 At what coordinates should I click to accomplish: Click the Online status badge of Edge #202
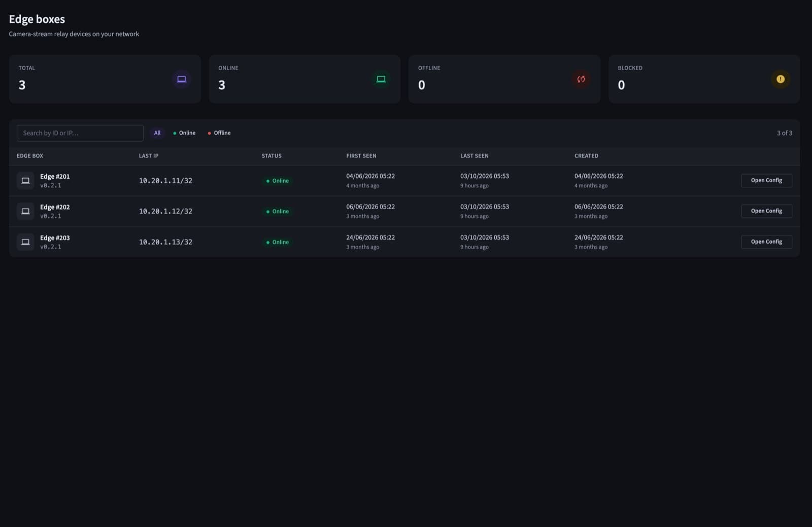(278, 211)
